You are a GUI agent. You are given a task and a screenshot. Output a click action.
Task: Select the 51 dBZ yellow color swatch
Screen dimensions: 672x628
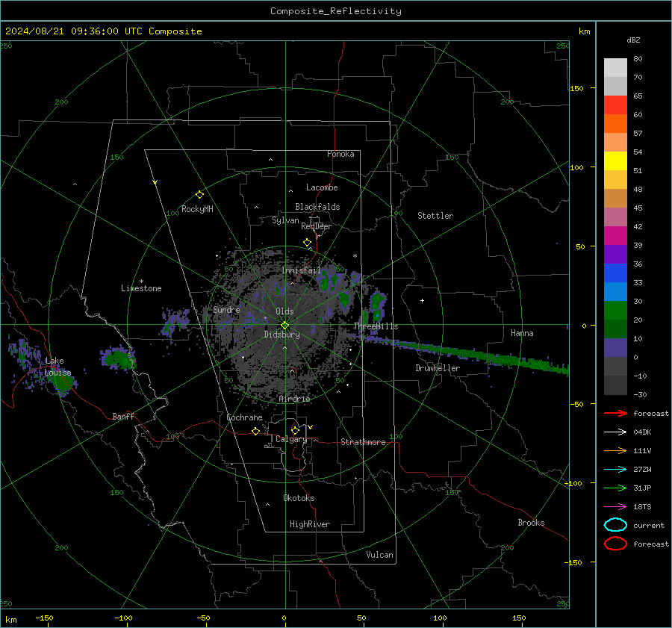coord(615,161)
